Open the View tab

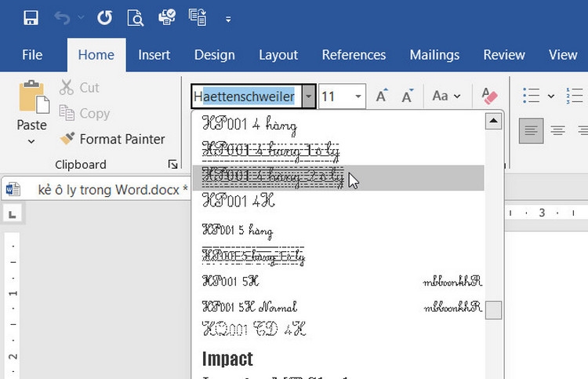[563, 55]
